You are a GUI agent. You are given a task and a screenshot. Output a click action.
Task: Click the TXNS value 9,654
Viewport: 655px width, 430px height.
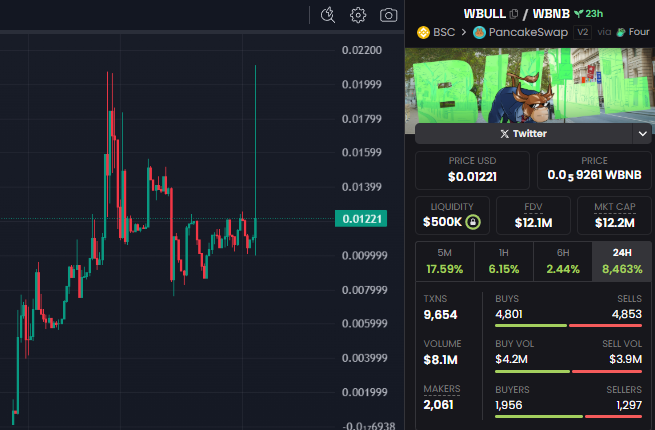(x=440, y=315)
